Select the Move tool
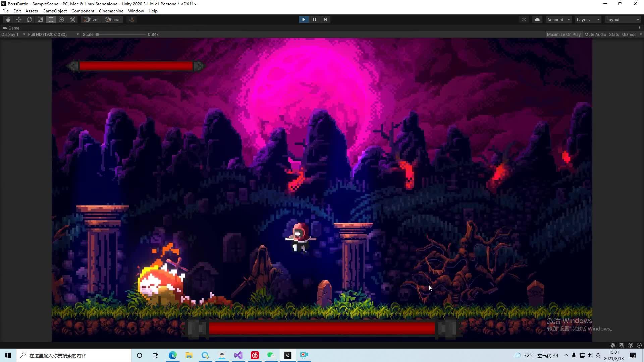 click(x=19, y=19)
